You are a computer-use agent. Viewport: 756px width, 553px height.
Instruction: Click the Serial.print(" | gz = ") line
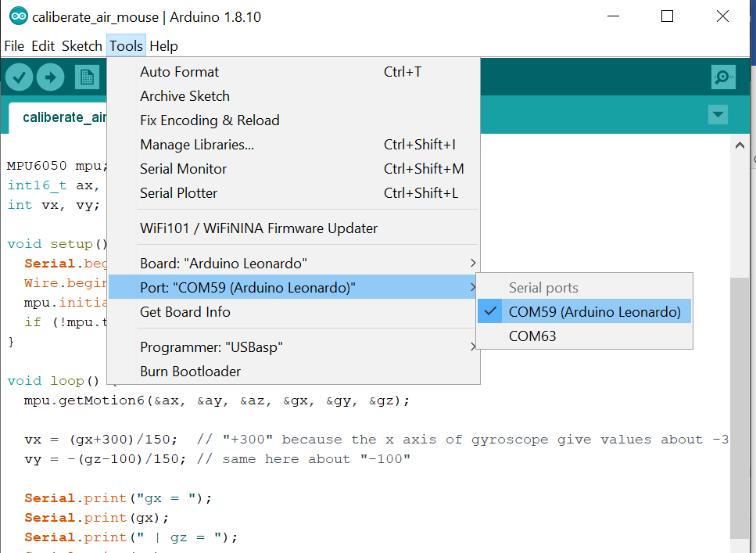[x=131, y=537]
